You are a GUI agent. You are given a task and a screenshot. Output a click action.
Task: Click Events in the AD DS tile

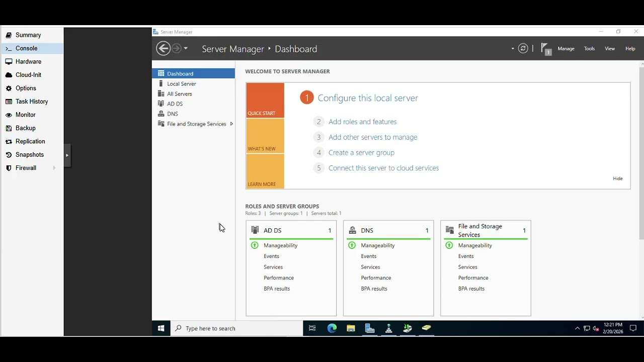tap(271, 256)
